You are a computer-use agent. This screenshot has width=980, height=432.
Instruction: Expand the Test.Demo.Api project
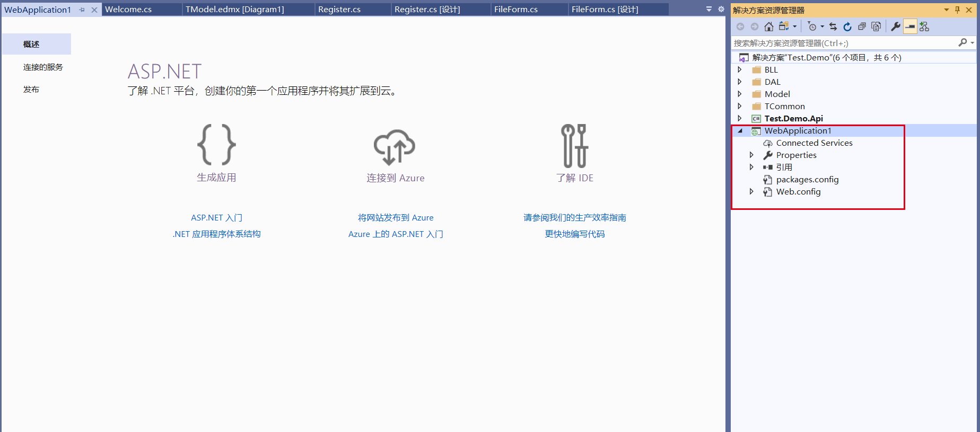(x=740, y=118)
